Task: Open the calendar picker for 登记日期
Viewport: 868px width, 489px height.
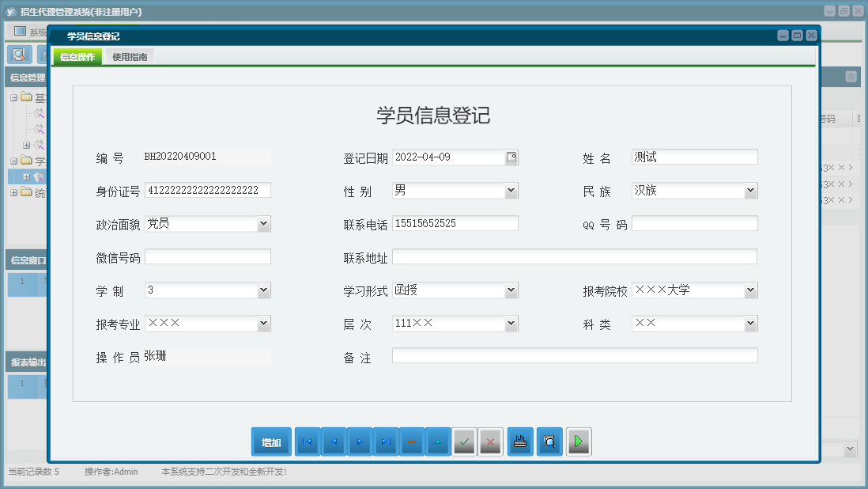Action: (x=511, y=157)
